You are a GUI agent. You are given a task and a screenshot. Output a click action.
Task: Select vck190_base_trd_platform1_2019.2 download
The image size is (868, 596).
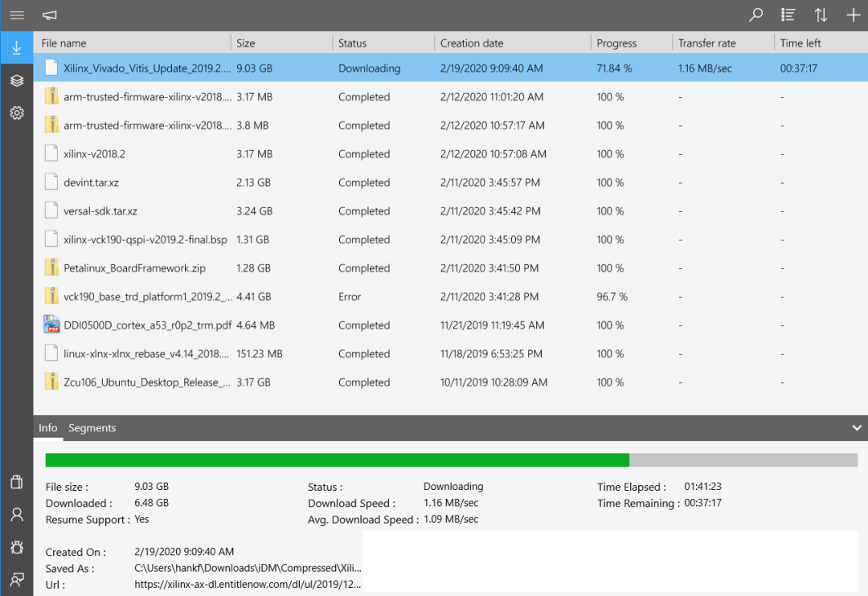[451, 296]
